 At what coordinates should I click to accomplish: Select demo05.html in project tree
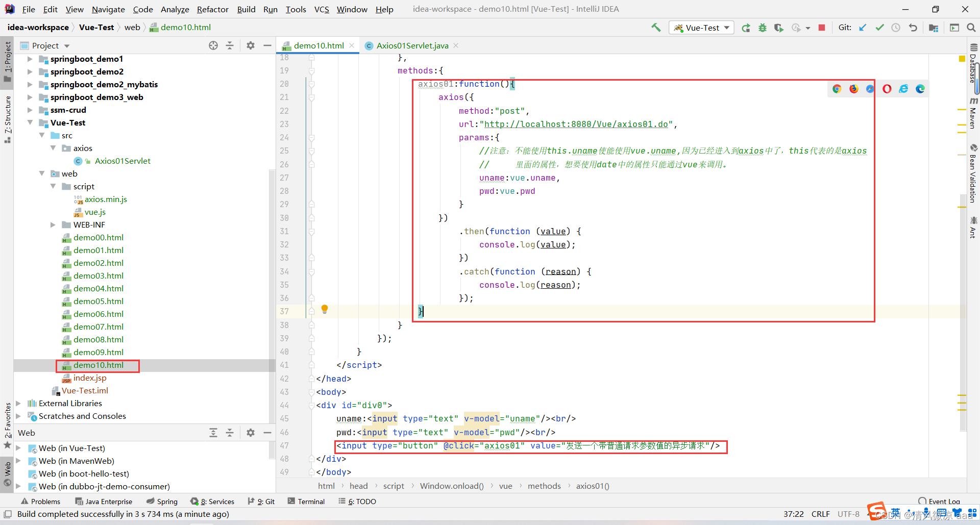pos(98,302)
